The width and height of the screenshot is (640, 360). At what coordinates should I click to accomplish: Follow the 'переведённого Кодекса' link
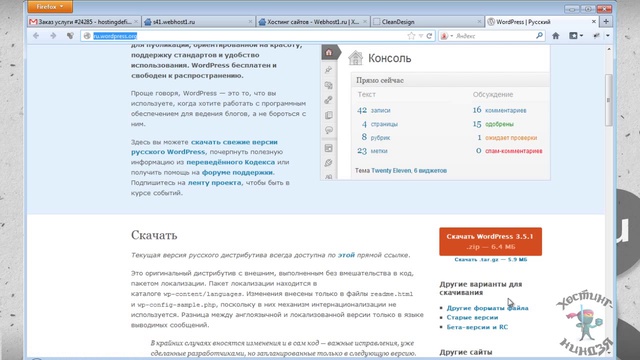pos(231,162)
